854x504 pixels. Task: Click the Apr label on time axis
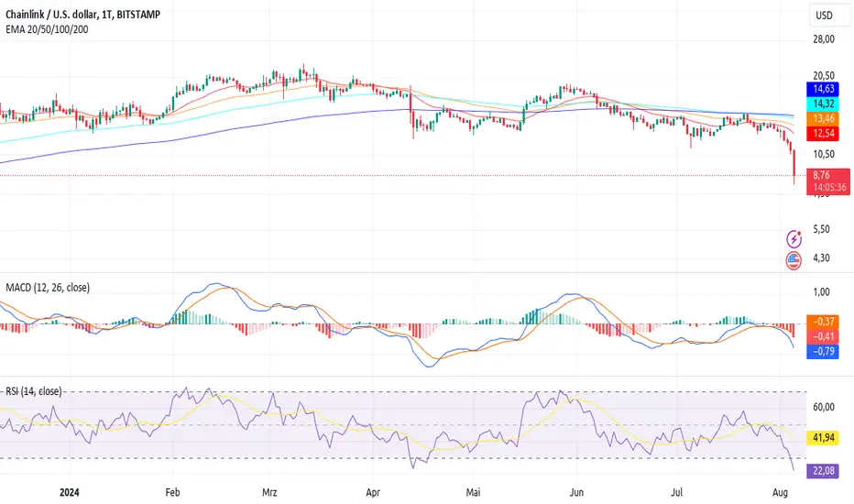click(373, 493)
